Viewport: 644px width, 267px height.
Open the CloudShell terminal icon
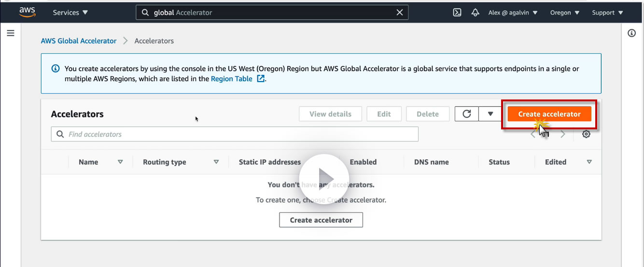457,13
